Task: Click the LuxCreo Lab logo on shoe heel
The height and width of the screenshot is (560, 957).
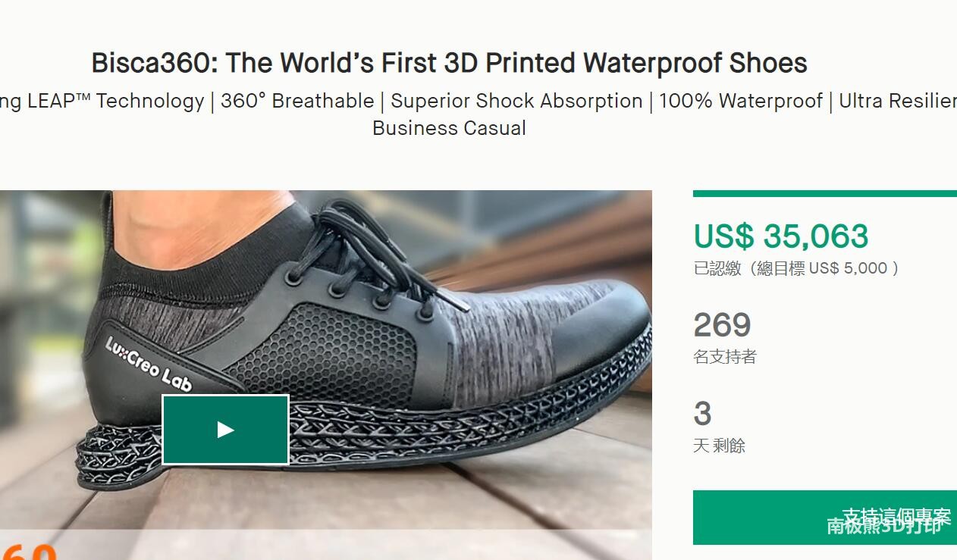Action: tap(149, 365)
